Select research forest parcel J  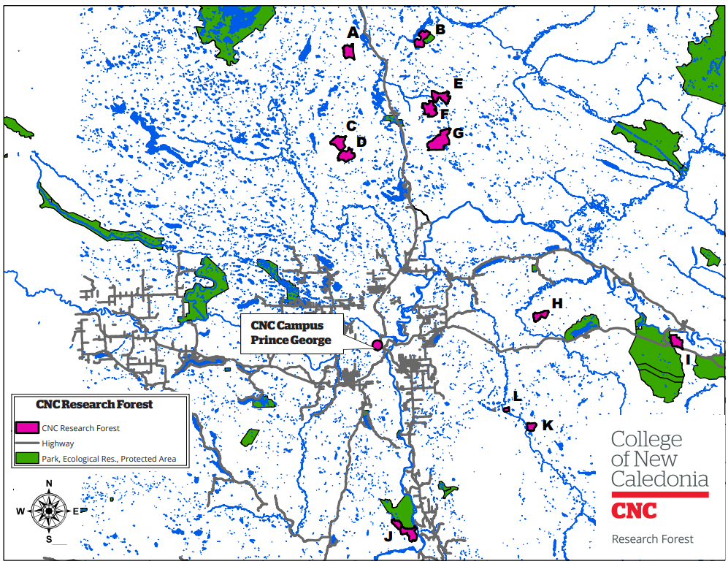[x=405, y=530]
